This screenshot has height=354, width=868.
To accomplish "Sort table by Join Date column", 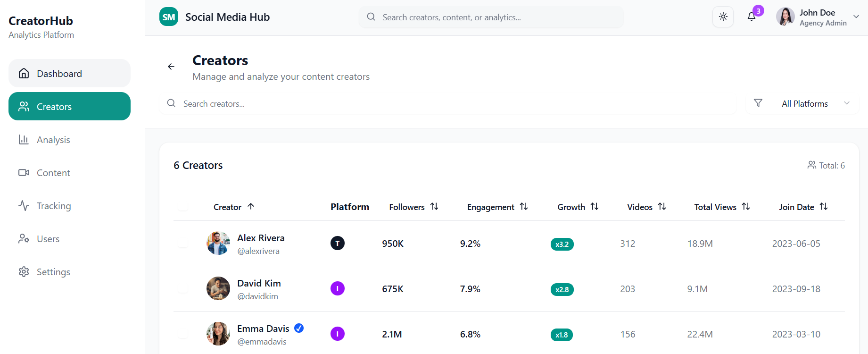I will (x=803, y=207).
